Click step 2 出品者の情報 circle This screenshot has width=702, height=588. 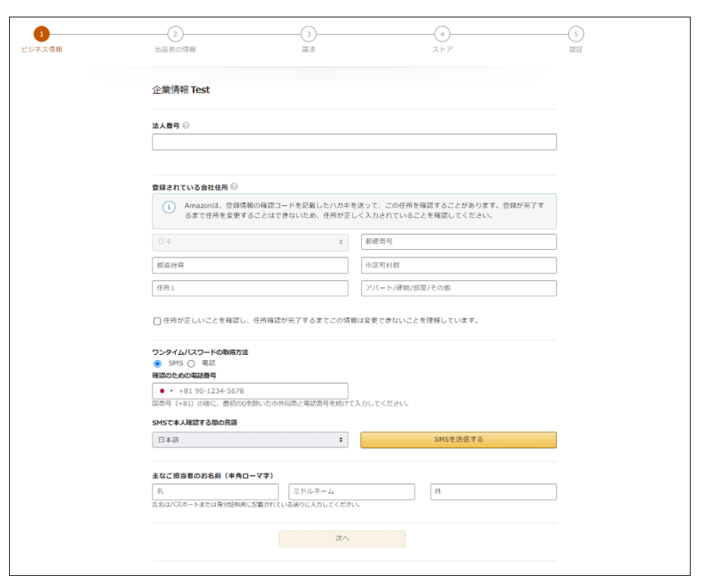pyautogui.click(x=175, y=34)
